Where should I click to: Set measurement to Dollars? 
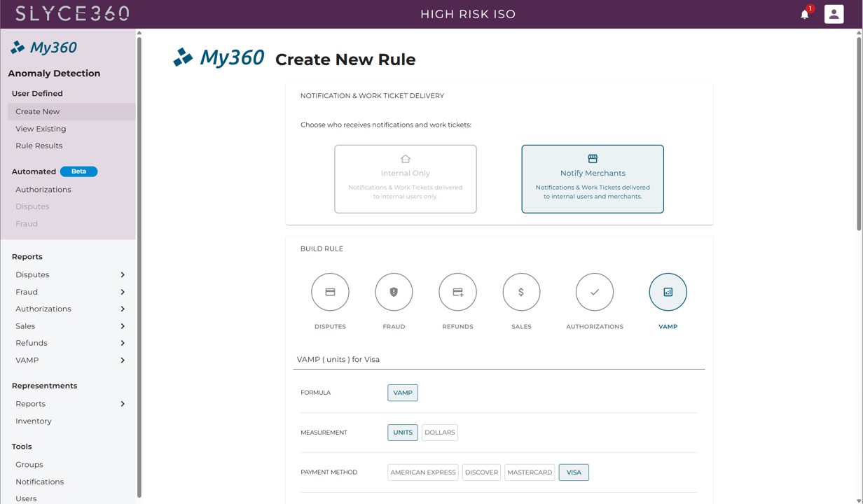click(440, 433)
